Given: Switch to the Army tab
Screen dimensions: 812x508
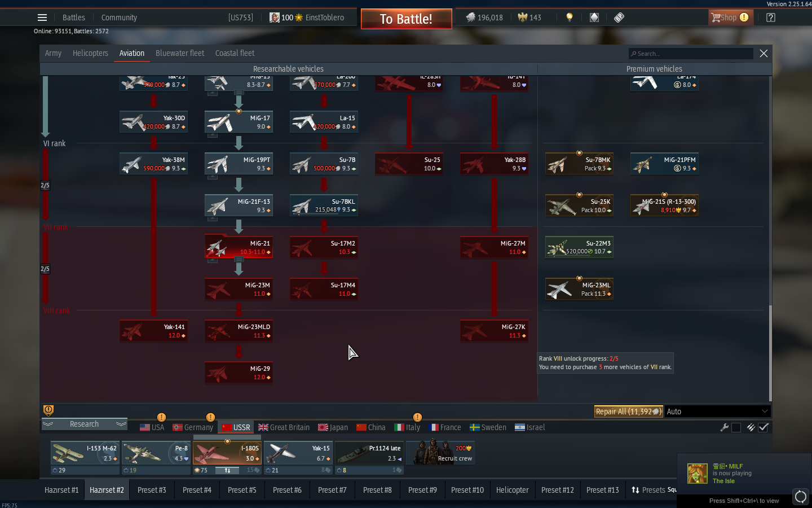Looking at the screenshot, I should pyautogui.click(x=53, y=53).
